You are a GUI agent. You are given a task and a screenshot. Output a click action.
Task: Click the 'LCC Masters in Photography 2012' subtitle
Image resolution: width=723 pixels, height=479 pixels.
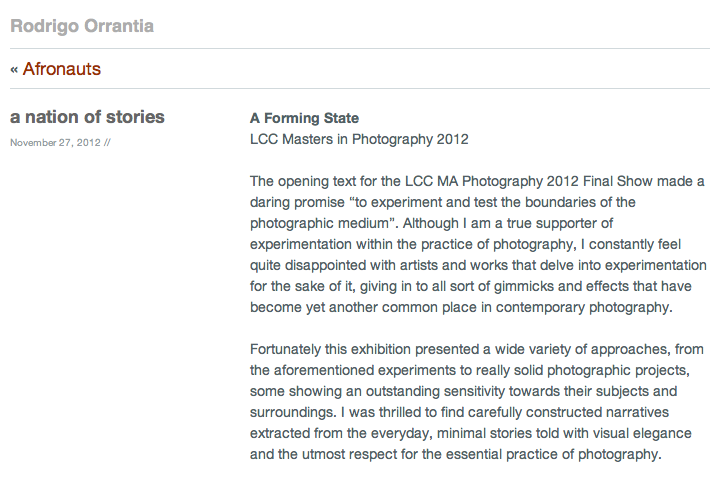[359, 139]
